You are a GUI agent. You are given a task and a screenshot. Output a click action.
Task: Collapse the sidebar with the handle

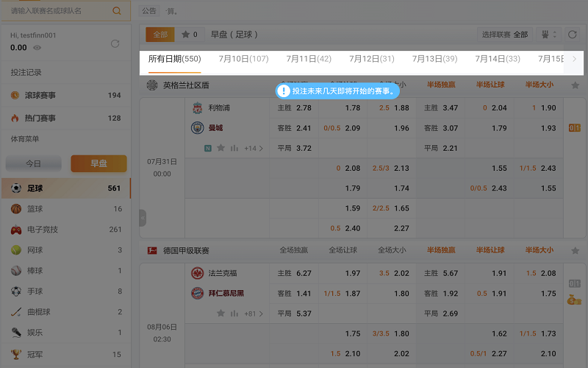(x=143, y=218)
